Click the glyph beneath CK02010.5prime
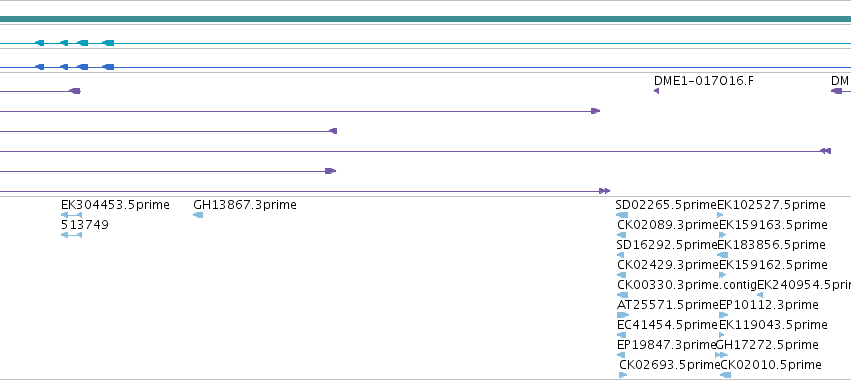The width and height of the screenshot is (851, 380). [726, 375]
